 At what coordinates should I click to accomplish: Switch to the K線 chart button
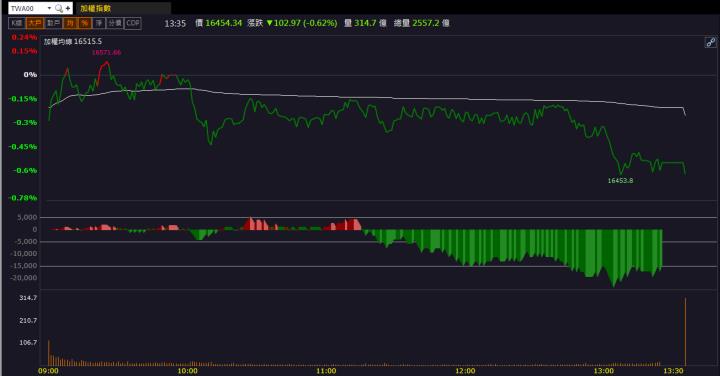17,23
